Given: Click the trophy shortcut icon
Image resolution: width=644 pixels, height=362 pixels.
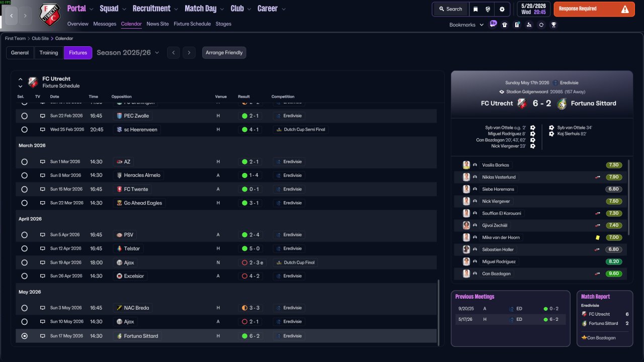Looking at the screenshot, I should [x=553, y=25].
